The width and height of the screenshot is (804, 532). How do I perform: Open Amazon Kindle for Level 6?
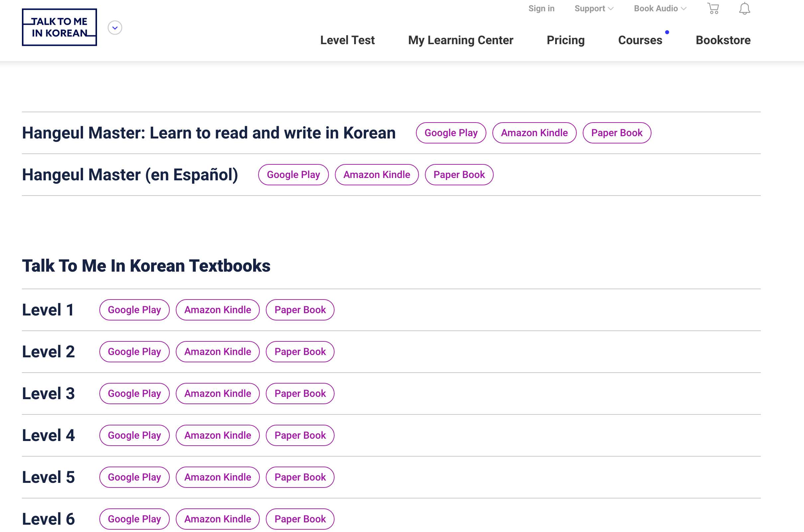(218, 519)
